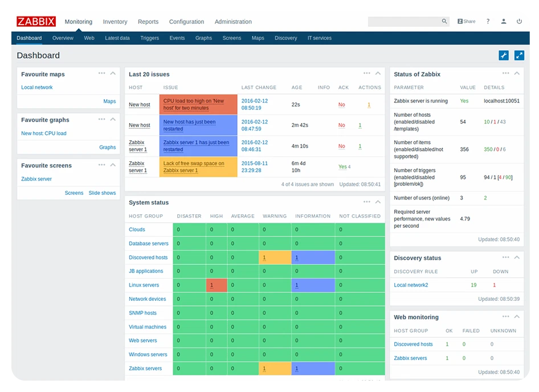Viewport: 539px width, 392px height.
Task: Open the Zabbix server favourite screen
Action: (x=36, y=179)
